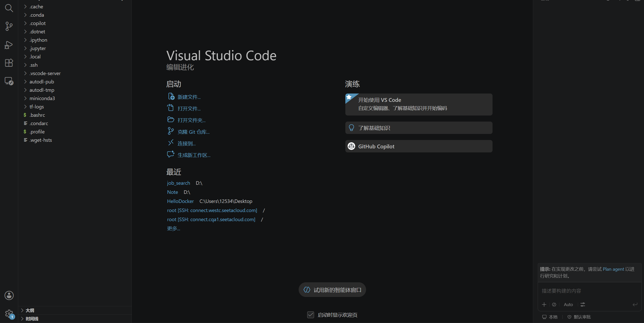Click the remote connect icon beside 连接到
644x323 pixels.
(x=171, y=143)
